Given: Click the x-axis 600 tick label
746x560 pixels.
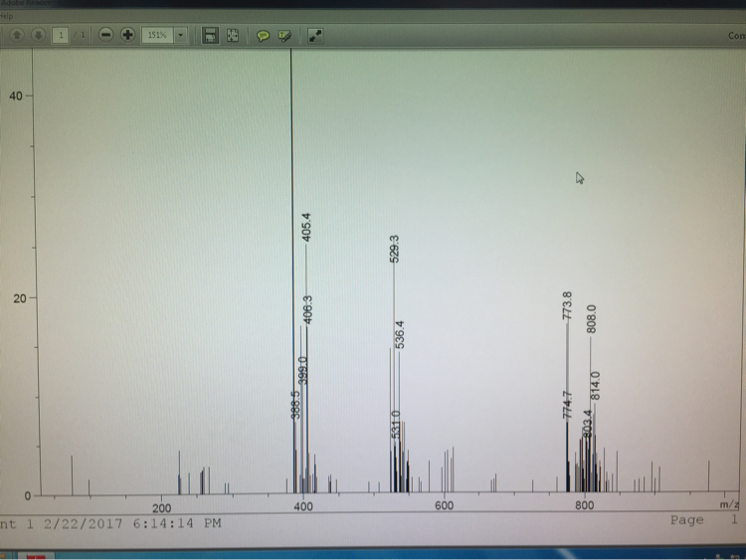Looking at the screenshot, I should tap(444, 505).
